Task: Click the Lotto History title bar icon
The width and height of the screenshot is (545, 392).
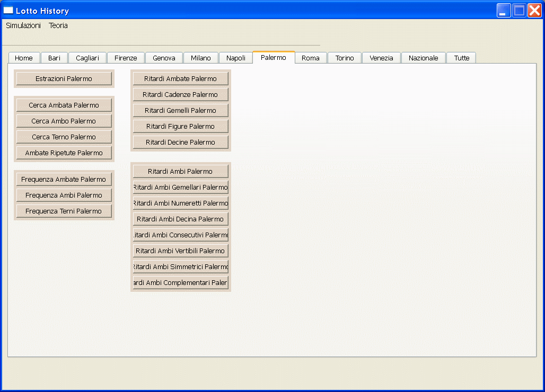Action: [8, 11]
